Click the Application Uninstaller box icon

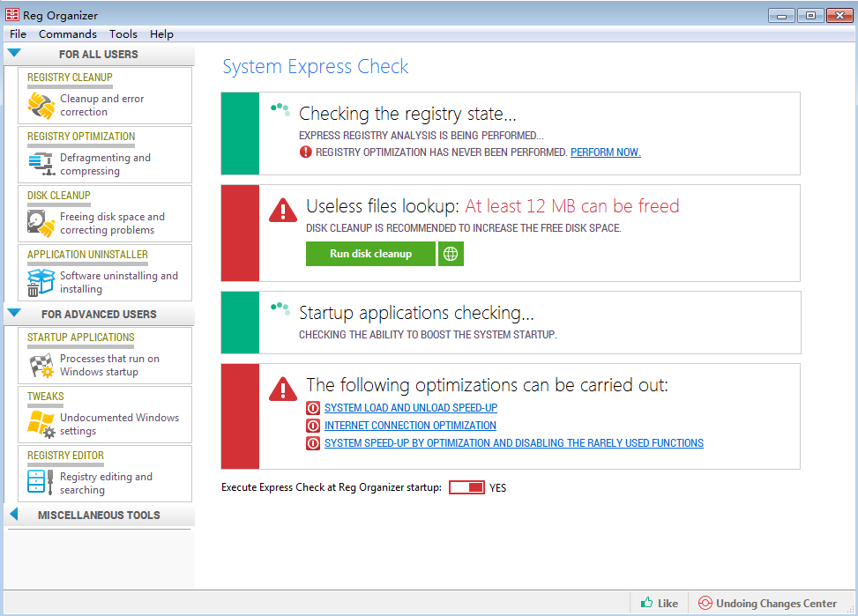41,282
